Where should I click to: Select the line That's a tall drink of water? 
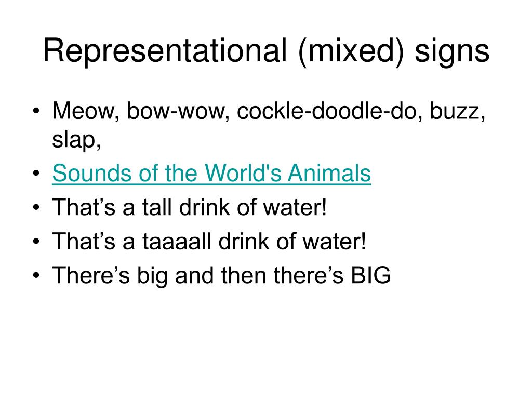190,207
